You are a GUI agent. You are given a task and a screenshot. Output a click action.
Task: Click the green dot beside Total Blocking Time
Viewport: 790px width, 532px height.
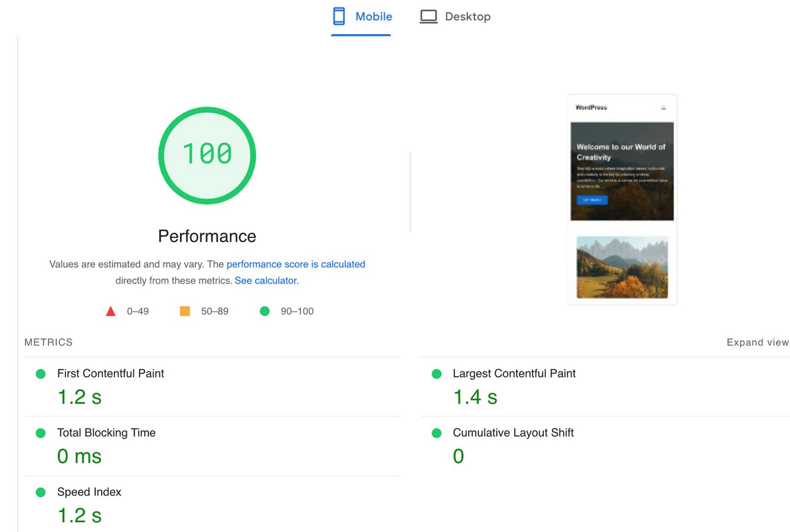[41, 433]
